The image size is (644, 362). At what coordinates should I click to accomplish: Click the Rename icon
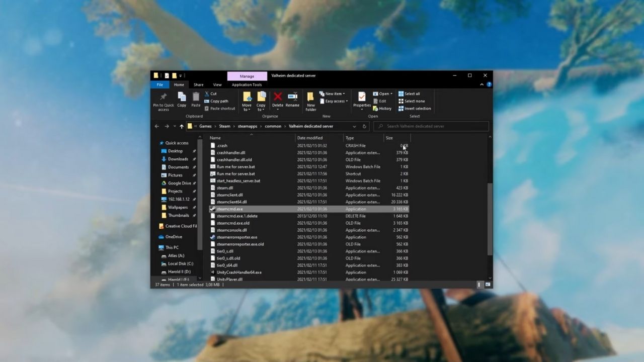tap(292, 98)
